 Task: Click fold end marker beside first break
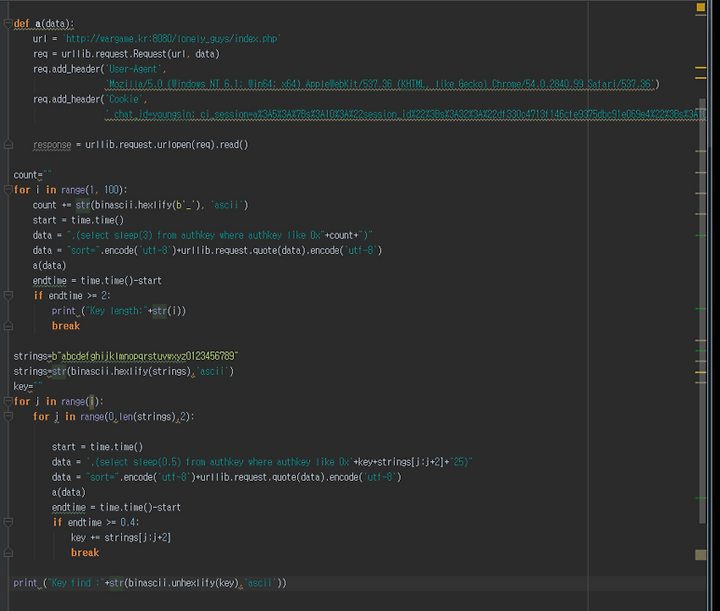pyautogui.click(x=8, y=326)
